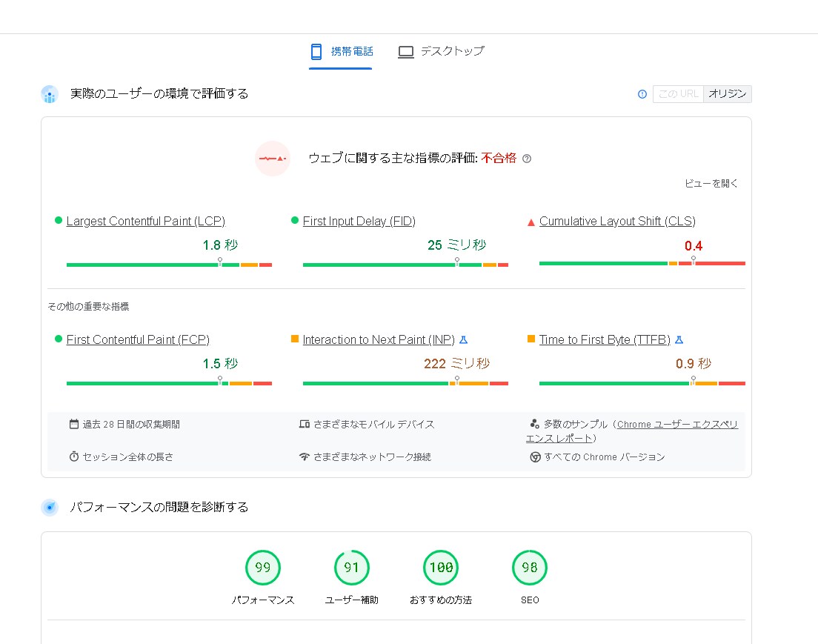Open Time to First Byte (TTFB) link
Viewport: 818px width, 644px height.
pos(605,339)
